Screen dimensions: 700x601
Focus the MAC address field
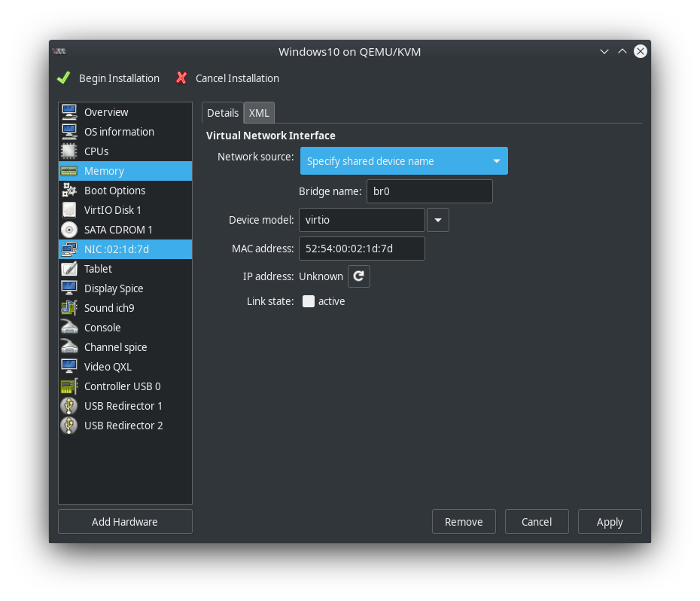tap(361, 249)
